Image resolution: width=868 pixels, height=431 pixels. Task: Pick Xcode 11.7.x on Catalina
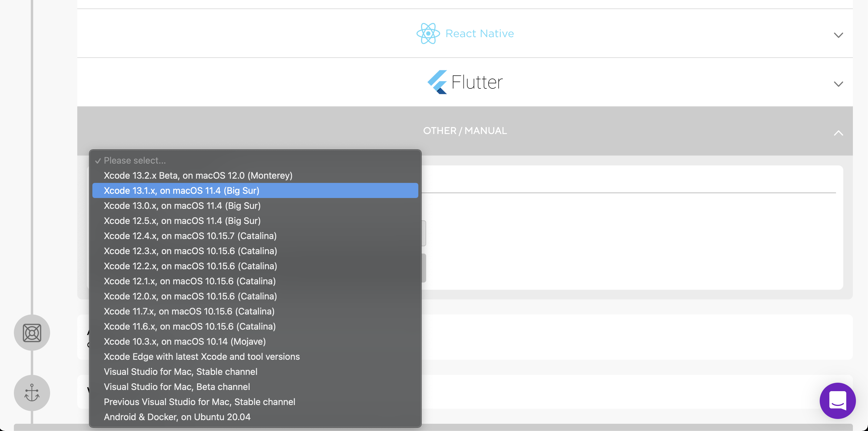tap(189, 311)
